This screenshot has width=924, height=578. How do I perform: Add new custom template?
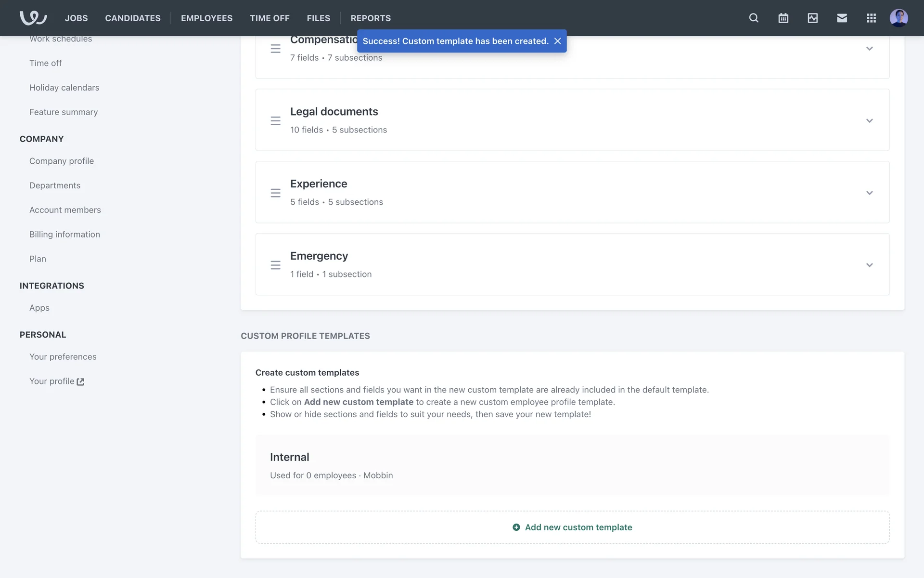click(572, 527)
